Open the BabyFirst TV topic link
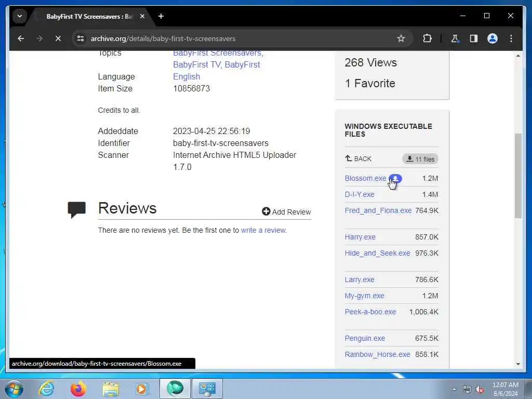Screen dimensions: 532x399 click(197, 65)
